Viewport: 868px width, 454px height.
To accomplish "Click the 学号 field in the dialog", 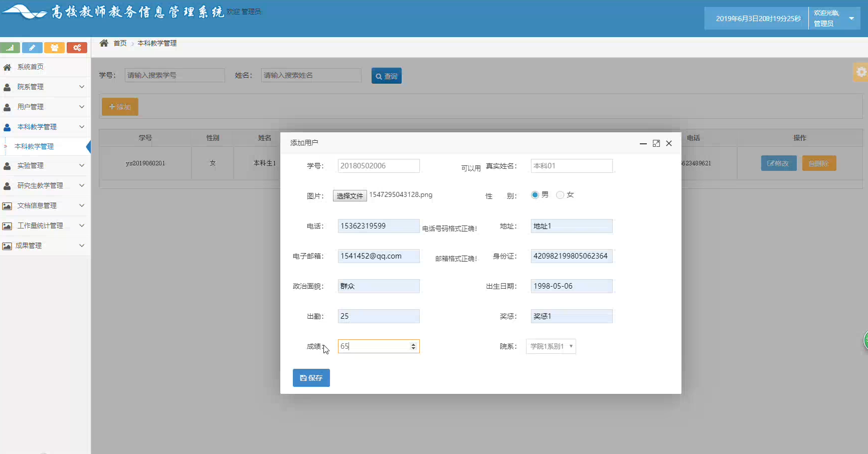I will pyautogui.click(x=379, y=166).
